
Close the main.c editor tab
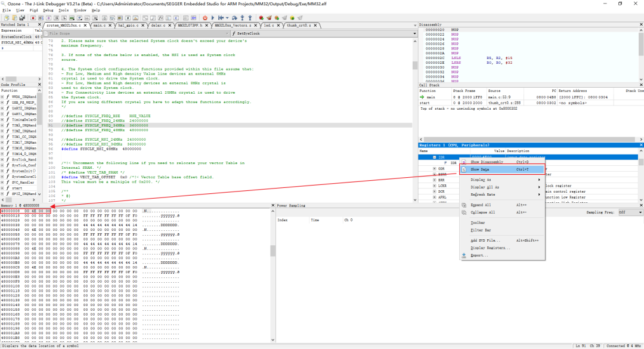110,26
